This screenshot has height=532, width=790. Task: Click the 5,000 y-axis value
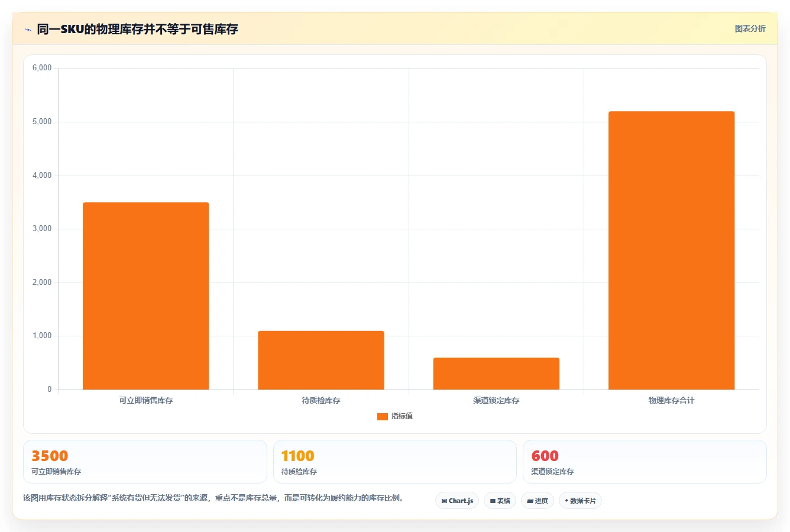click(42, 122)
